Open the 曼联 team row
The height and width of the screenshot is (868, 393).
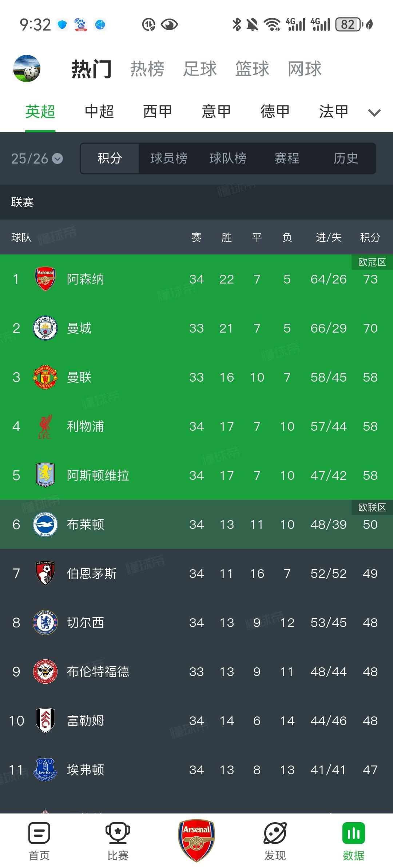click(x=196, y=377)
